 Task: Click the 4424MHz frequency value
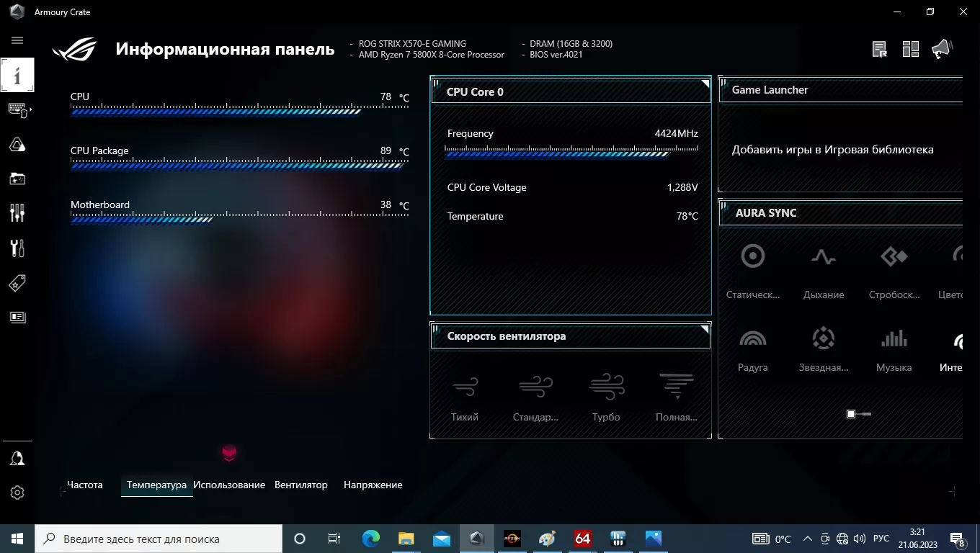point(676,133)
